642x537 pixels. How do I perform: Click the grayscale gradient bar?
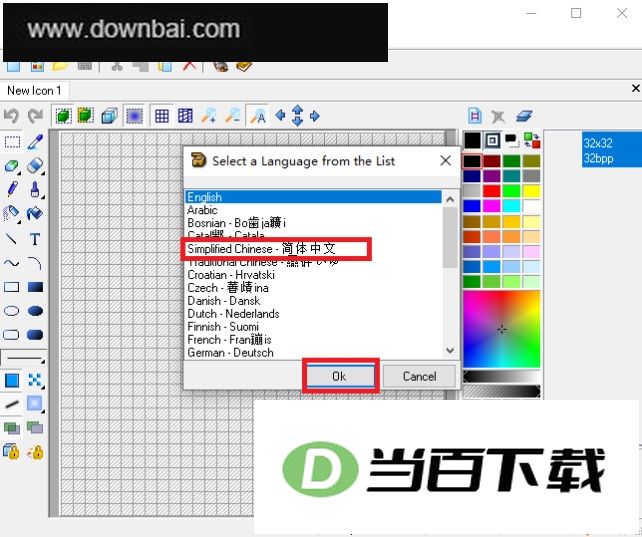pos(502,377)
